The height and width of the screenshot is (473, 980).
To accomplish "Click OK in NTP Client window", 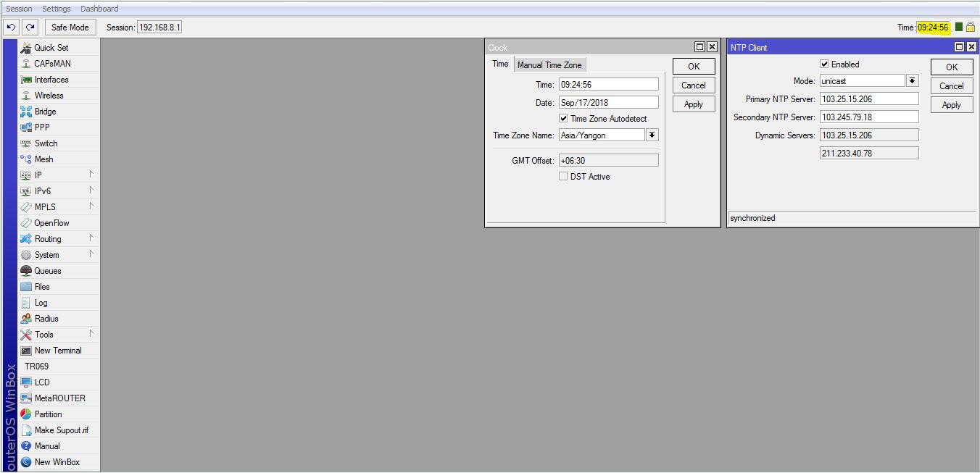I will pyautogui.click(x=952, y=67).
